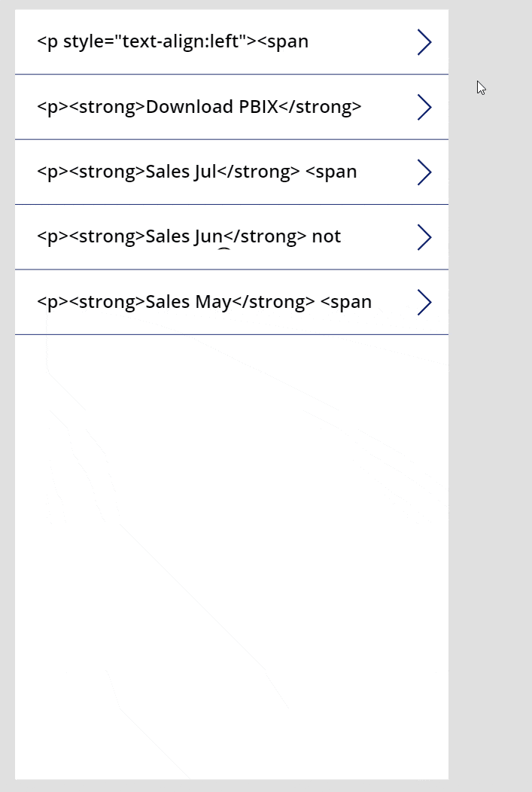Select the Download PBIX item title

(199, 107)
